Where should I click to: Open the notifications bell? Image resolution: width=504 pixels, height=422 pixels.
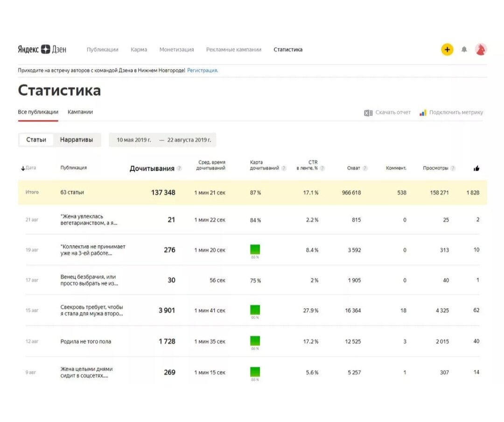[464, 49]
